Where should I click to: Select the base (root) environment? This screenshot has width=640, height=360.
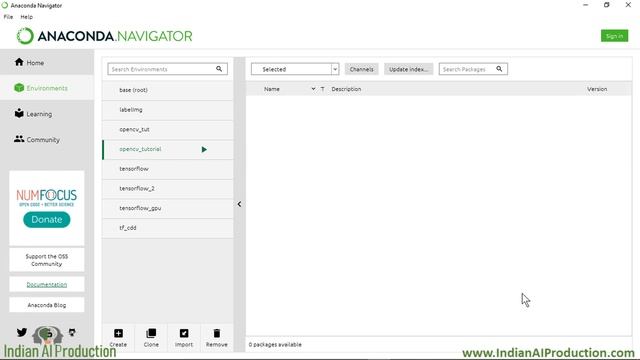click(168, 90)
